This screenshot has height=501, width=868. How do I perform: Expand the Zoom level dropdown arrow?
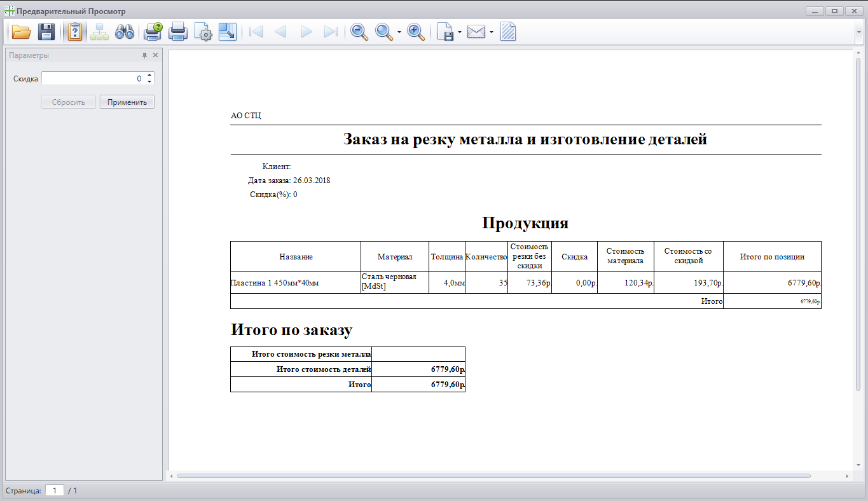coord(399,32)
